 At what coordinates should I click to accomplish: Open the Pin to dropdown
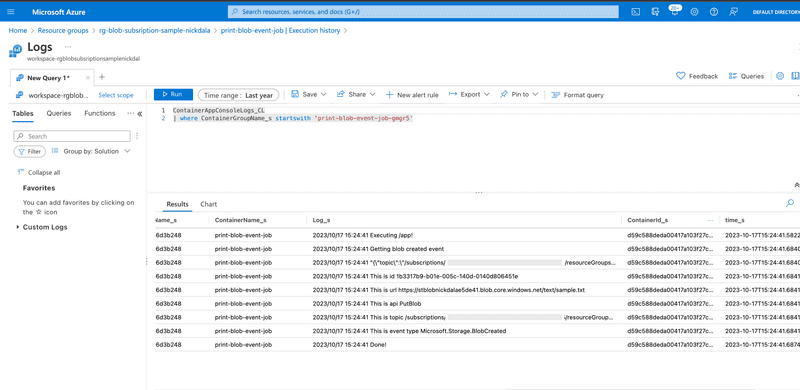click(x=519, y=94)
